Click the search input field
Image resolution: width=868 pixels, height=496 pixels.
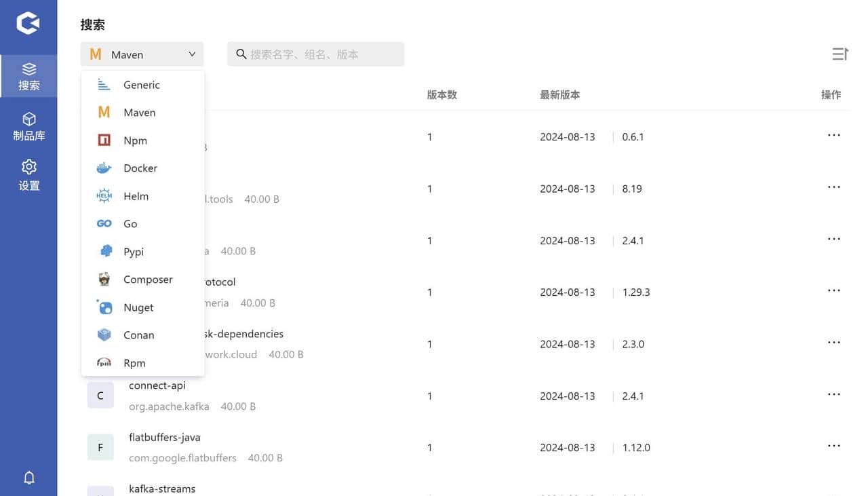click(315, 54)
